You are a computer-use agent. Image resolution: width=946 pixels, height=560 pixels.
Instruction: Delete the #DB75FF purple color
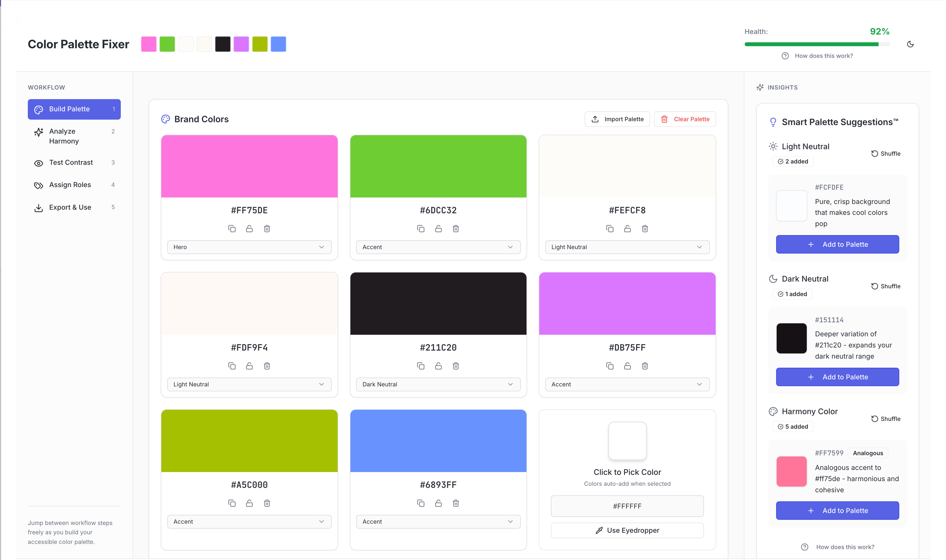point(645,366)
